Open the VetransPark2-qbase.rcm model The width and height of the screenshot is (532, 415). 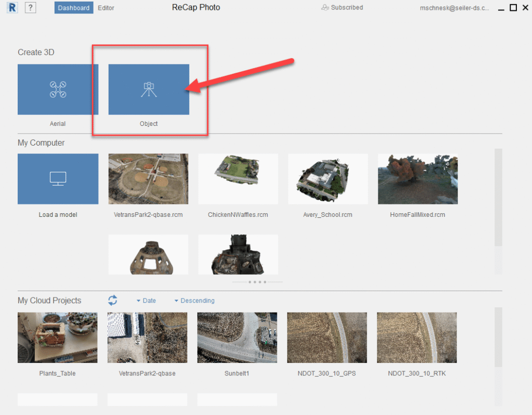pyautogui.click(x=148, y=178)
